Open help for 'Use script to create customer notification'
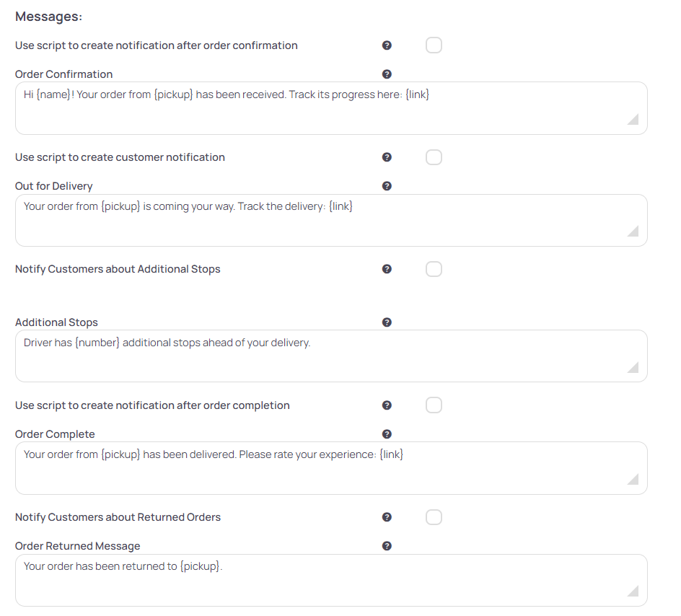 click(x=387, y=157)
